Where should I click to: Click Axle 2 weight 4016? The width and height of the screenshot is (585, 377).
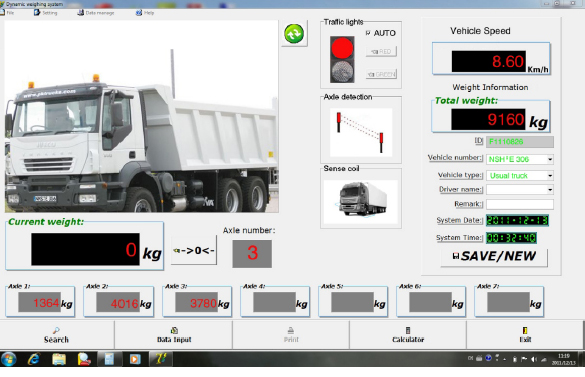(118, 302)
